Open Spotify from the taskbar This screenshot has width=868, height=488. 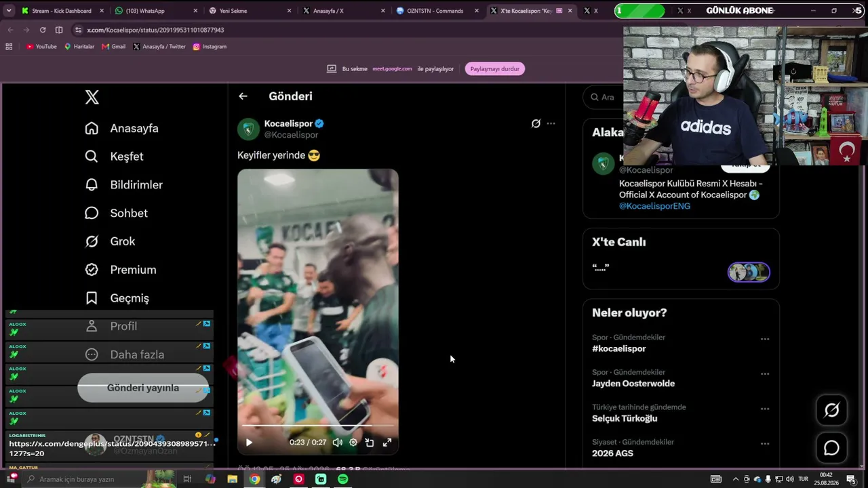(x=343, y=479)
